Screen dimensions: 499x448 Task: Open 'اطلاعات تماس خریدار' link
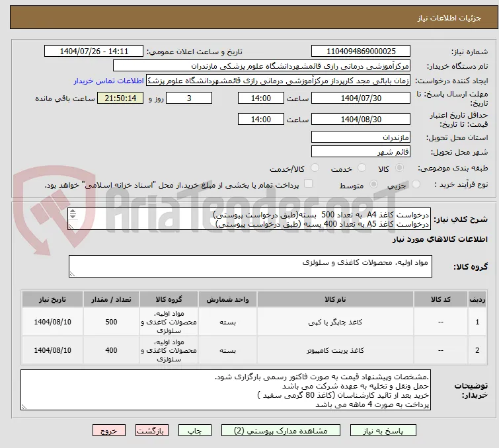(x=109, y=81)
